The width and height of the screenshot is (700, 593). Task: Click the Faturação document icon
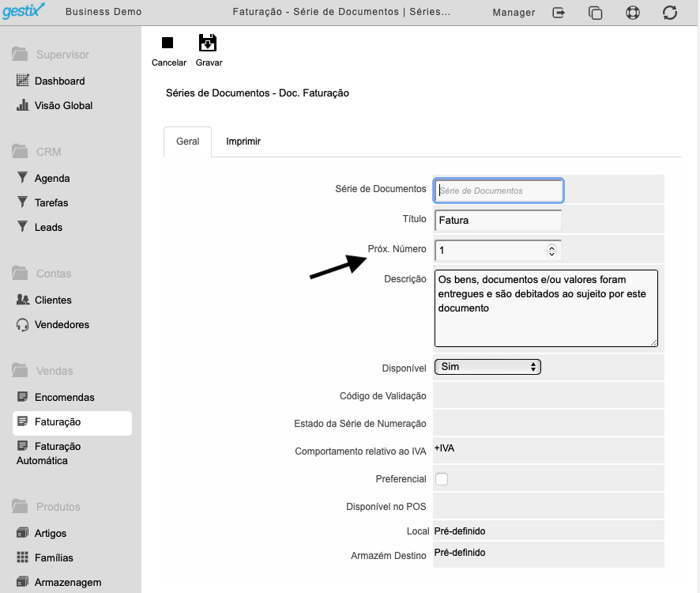pyautogui.click(x=22, y=421)
